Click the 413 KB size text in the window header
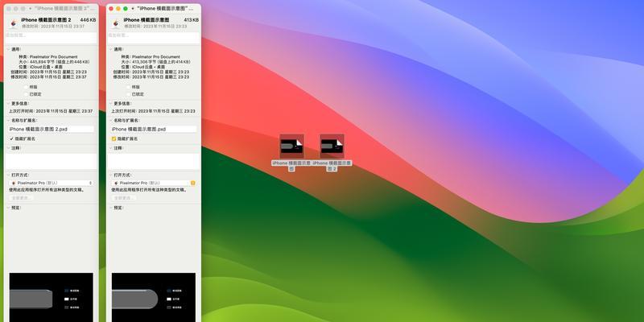Viewport: 644px width, 322px height. [x=191, y=20]
